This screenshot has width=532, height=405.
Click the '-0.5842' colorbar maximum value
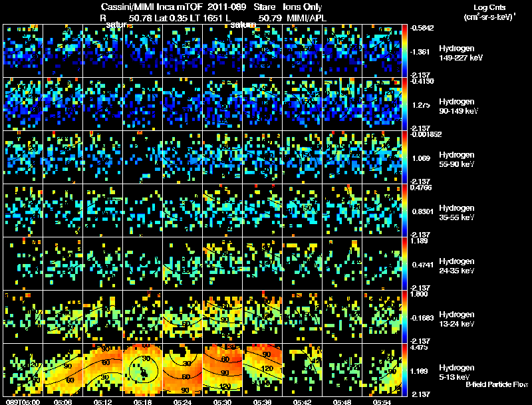(x=422, y=28)
